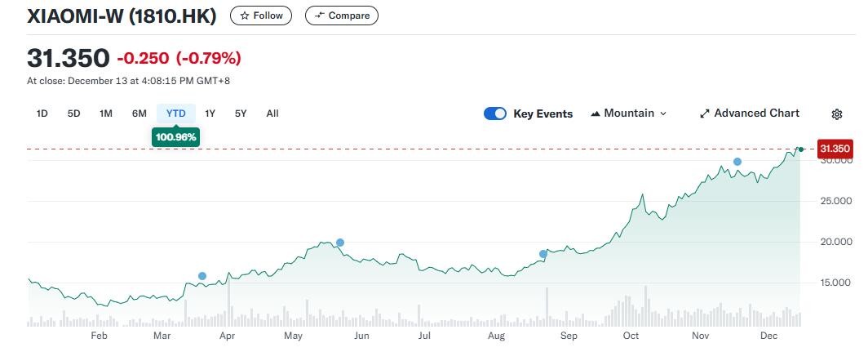Screen dimensions: 868x352
Task: Click the 'At close: December 13' timestamp
Action: pyautogui.click(x=128, y=81)
